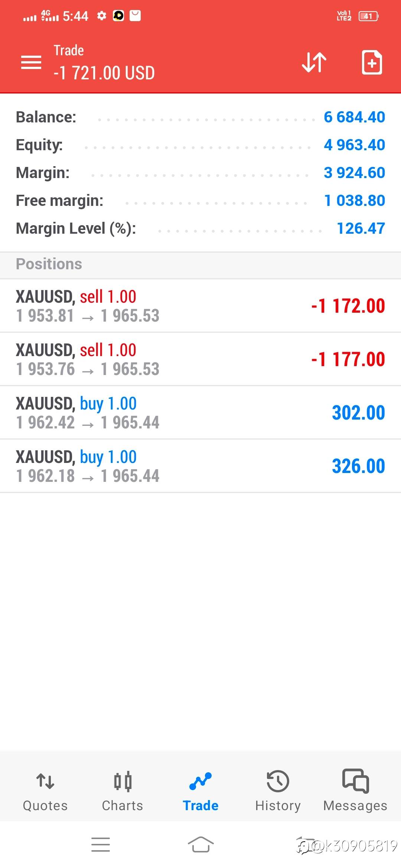Screen dimensions: 401x868
Task: Tap the Android recent apps menu button
Action: [x=101, y=845]
